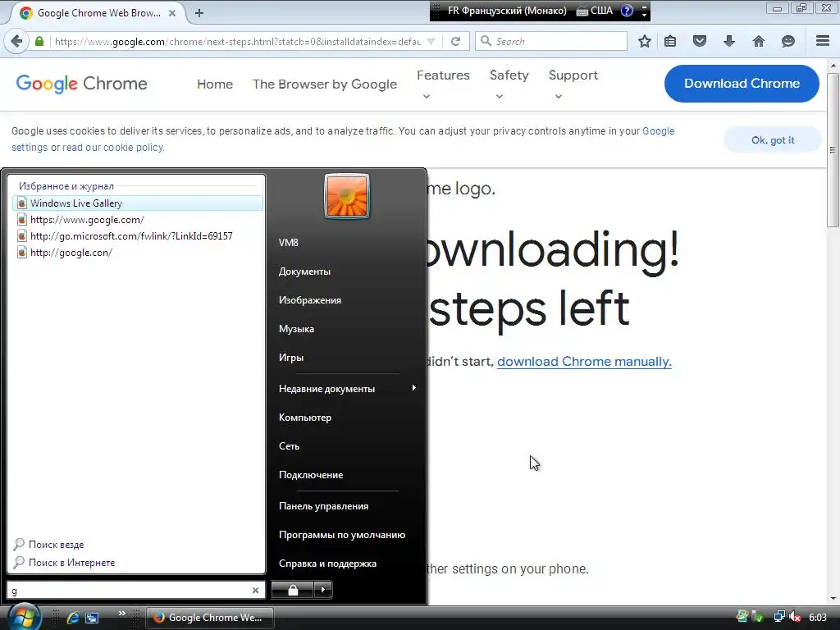Click the muted volume tray icon

795,618
